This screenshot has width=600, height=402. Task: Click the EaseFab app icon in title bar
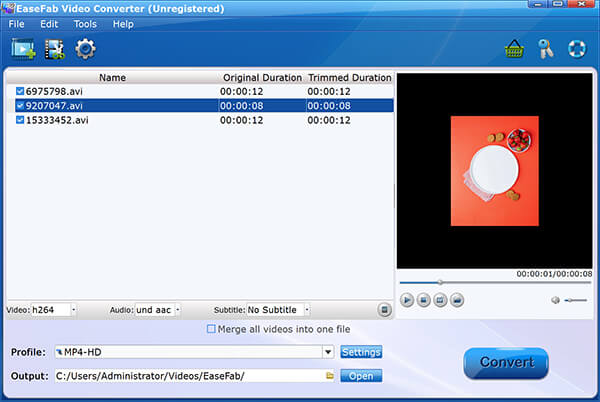[8, 8]
